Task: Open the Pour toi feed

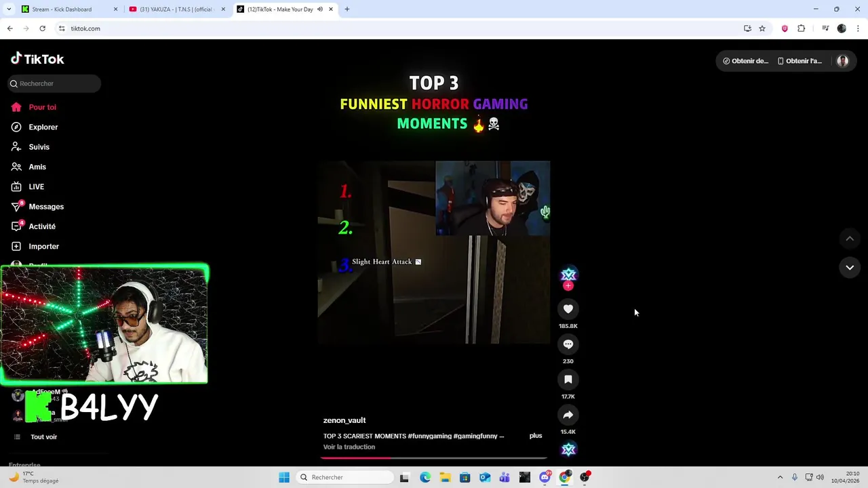Action: coord(42,107)
